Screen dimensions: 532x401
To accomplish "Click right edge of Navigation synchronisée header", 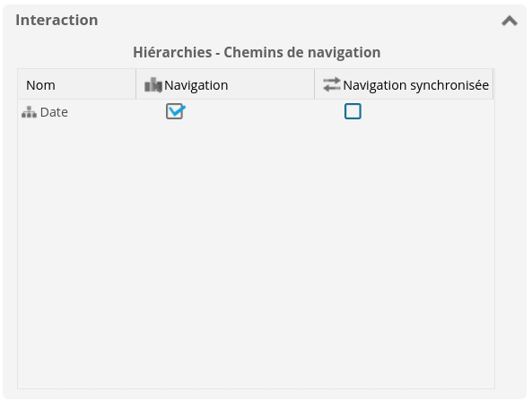I will click(x=493, y=84).
